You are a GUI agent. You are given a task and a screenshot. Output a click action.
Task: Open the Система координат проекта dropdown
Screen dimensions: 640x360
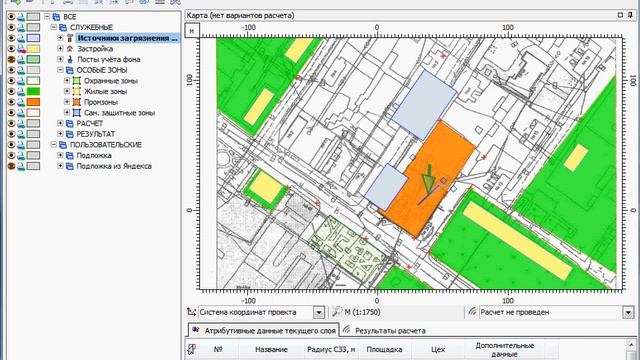319,312
